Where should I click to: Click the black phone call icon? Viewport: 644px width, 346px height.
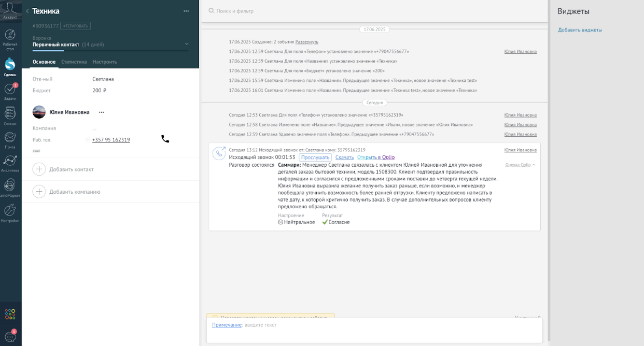(165, 139)
